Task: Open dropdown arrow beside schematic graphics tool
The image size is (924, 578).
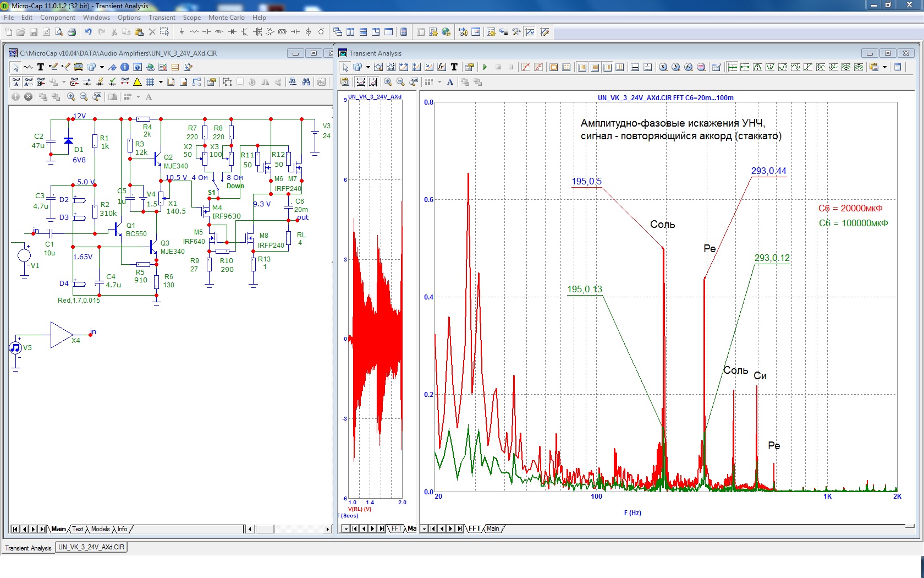Action: [102, 67]
